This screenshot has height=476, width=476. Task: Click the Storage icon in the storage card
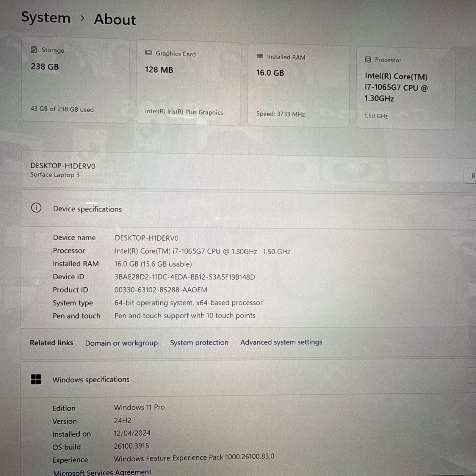(34, 50)
